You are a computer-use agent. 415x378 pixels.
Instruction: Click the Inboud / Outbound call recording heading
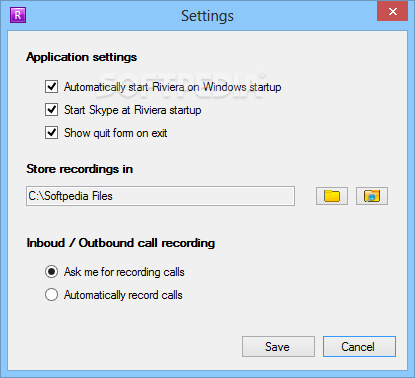click(121, 243)
